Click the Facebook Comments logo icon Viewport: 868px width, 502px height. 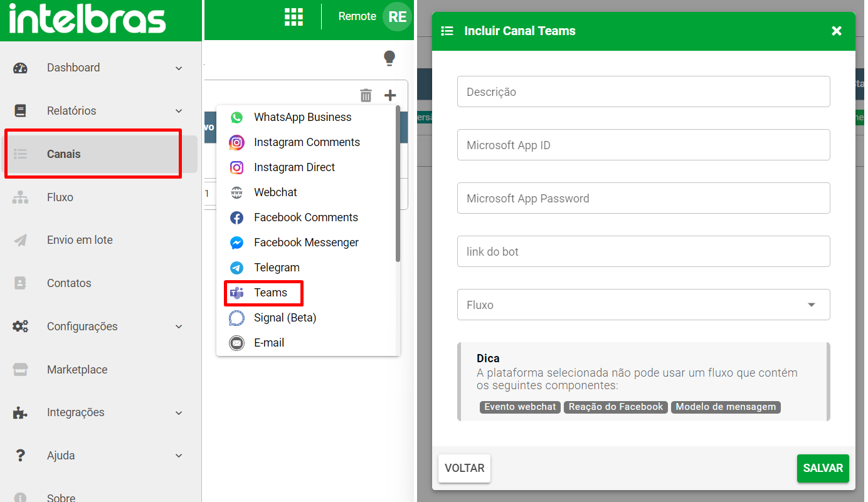pyautogui.click(x=236, y=217)
